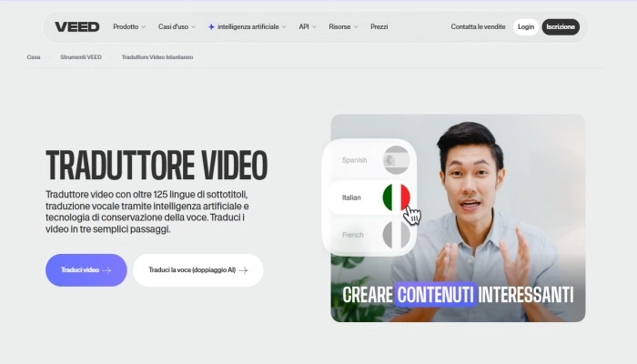Click the CREARE subtitle word
The width and height of the screenshot is (637, 364).
coord(368,295)
